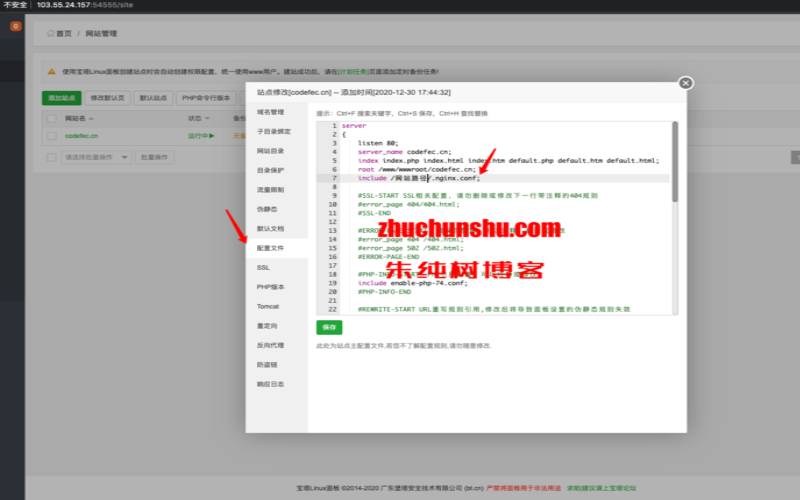Tick the select-all checkbox in table header
This screenshot has height=500, width=800.
[x=51, y=117]
